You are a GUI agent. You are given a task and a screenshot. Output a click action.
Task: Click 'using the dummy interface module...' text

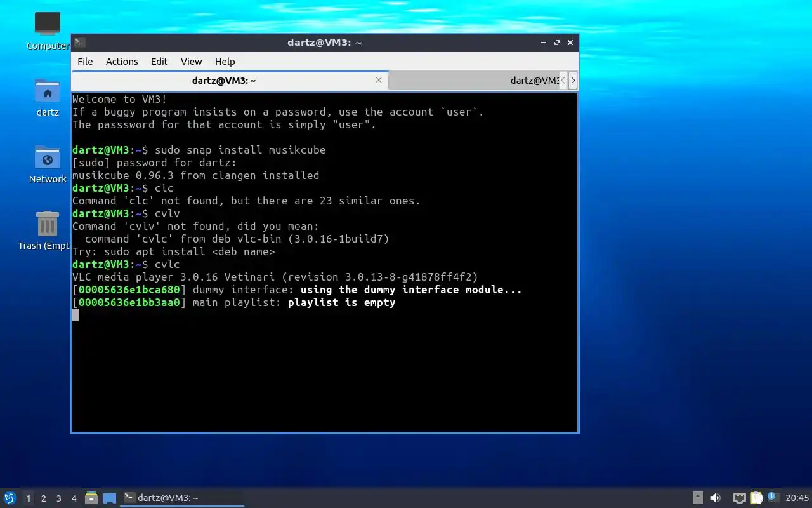pyautogui.click(x=412, y=290)
